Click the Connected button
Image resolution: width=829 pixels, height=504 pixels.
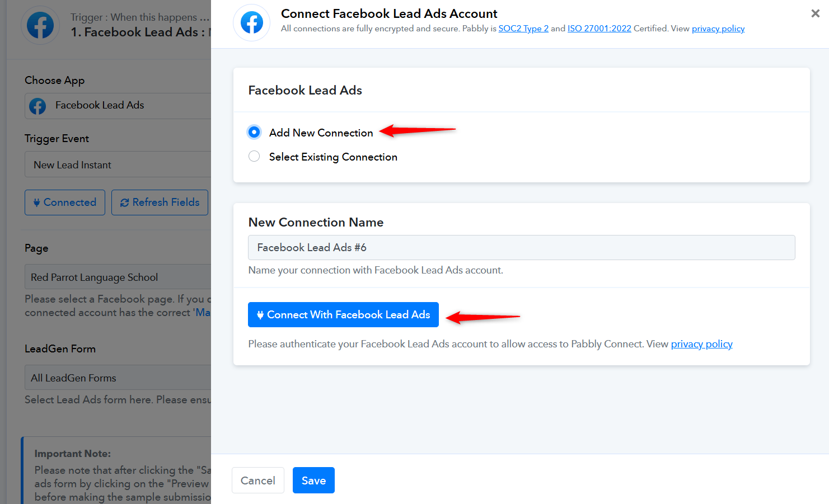point(65,202)
